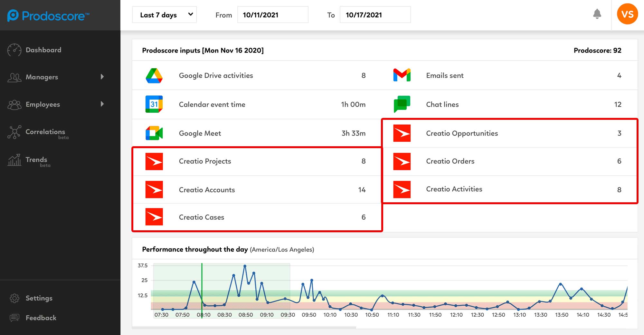Go to Dashboard in sidebar

click(43, 50)
